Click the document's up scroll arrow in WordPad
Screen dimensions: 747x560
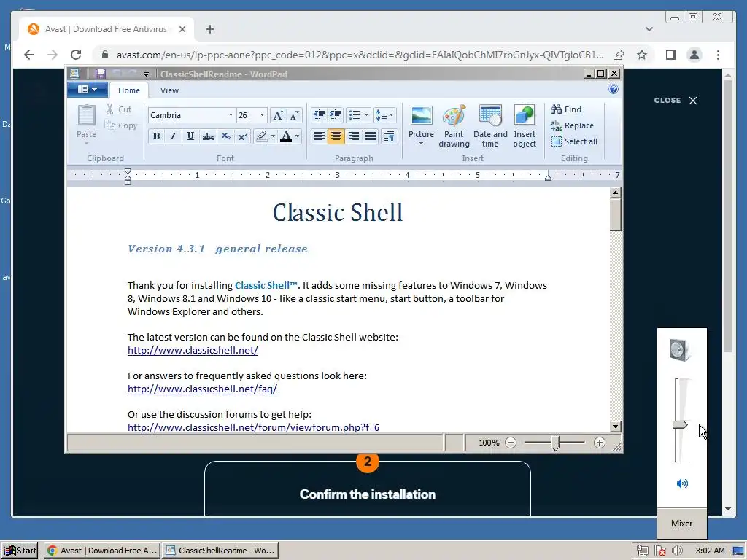616,192
